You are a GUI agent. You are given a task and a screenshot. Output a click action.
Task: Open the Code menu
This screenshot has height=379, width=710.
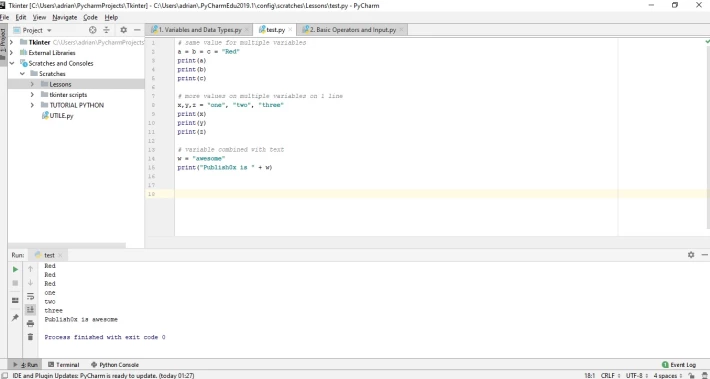click(x=90, y=17)
